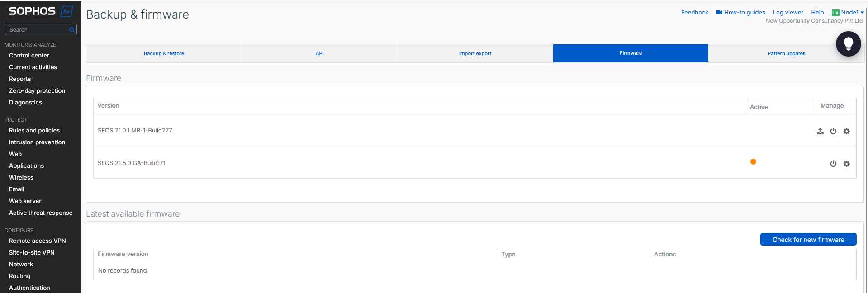Open the Log viewer link
868x293 pixels.
(788, 13)
